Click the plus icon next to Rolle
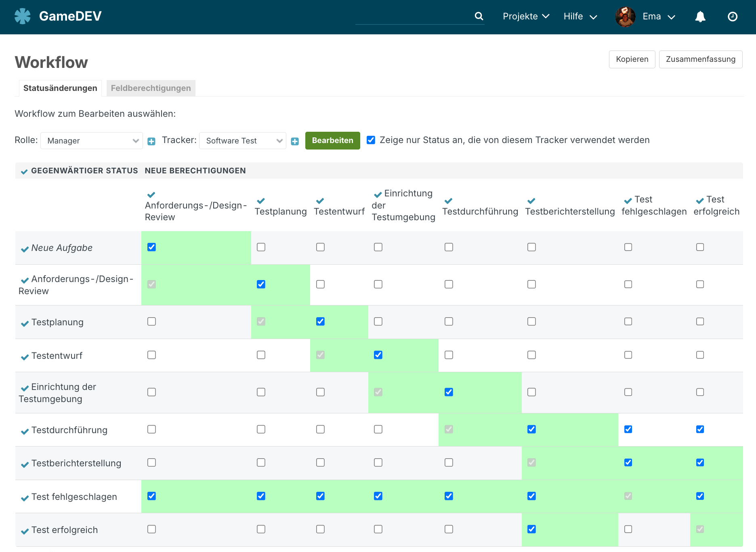The image size is (756, 552). coord(151,141)
